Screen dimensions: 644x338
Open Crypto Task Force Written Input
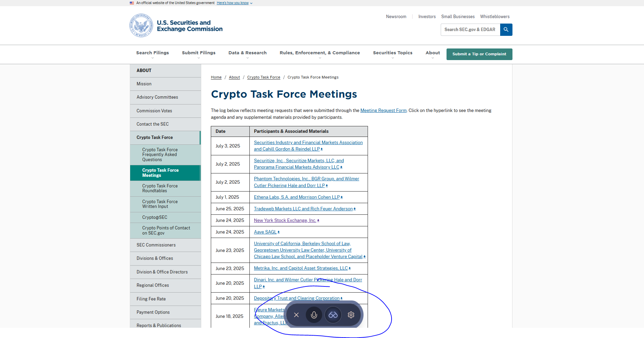[x=165, y=204]
